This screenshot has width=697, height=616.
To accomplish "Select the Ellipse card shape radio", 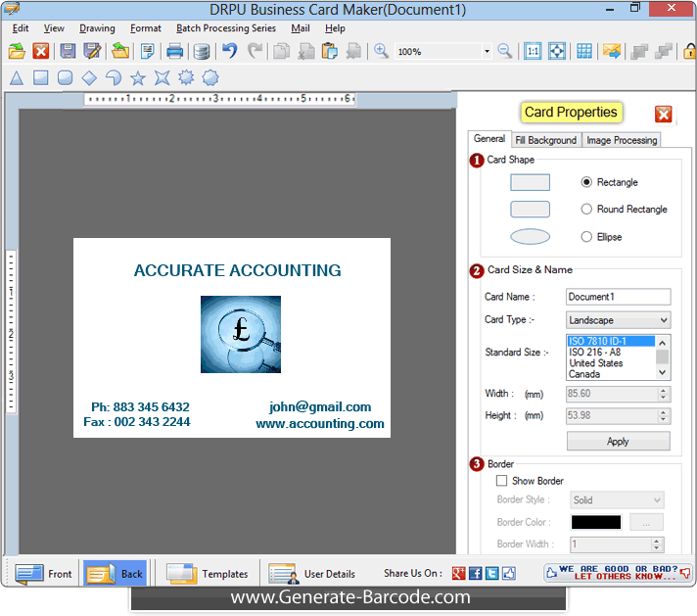I will (586, 237).
